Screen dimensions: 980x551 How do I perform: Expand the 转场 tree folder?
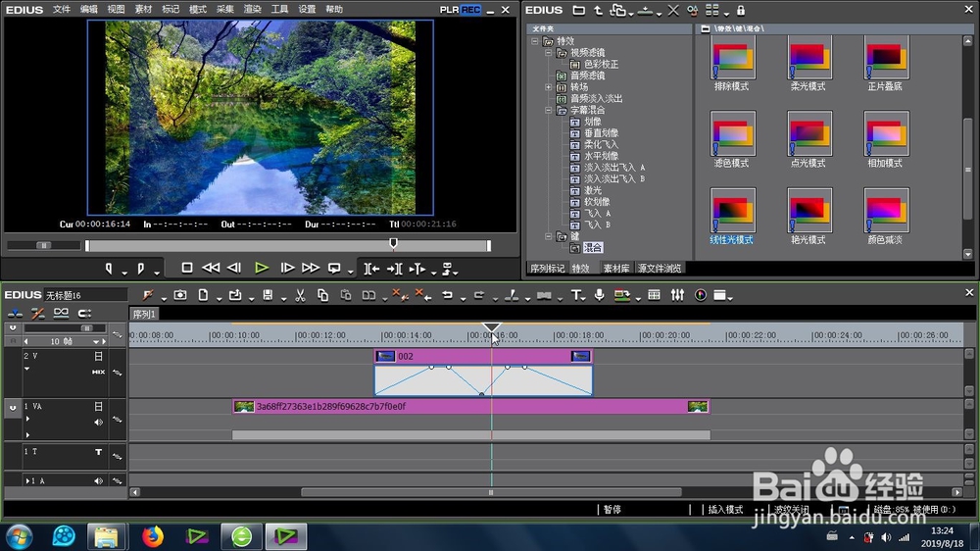[548, 87]
